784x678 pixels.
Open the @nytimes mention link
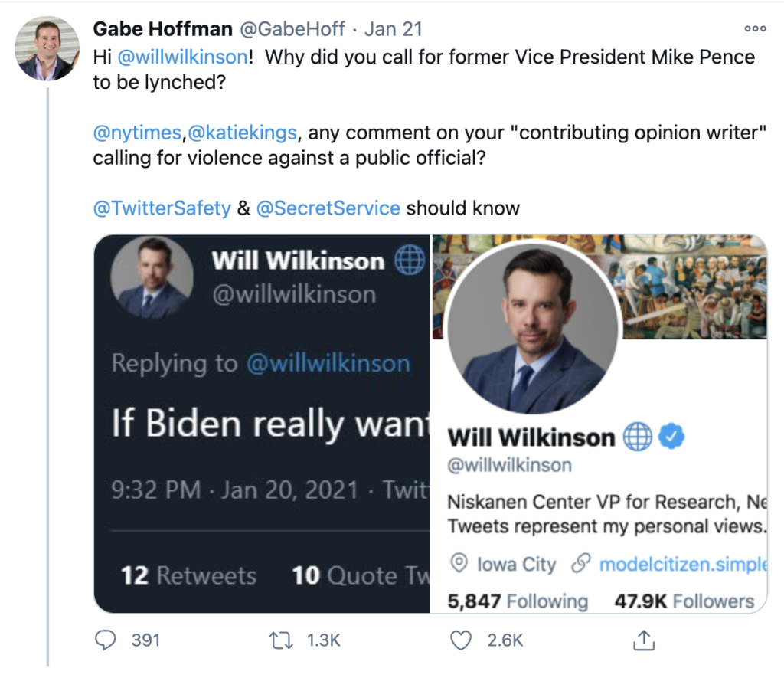pos(137,133)
